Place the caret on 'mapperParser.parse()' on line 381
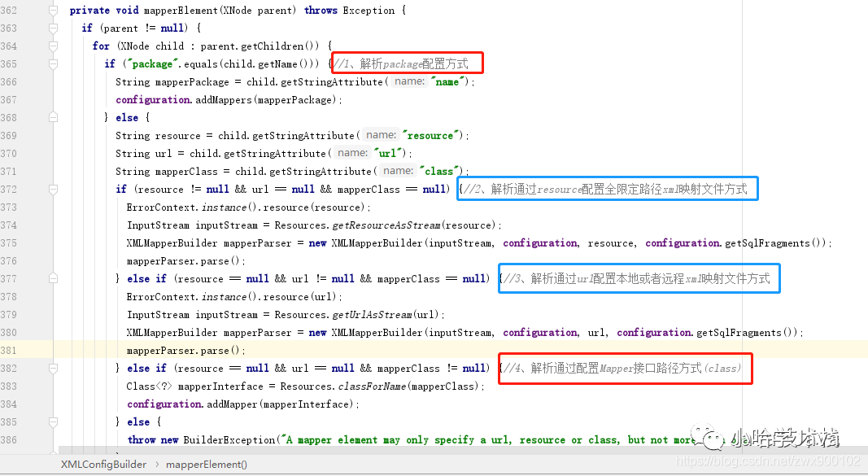Image resolution: width=868 pixels, height=476 pixels. [x=184, y=351]
